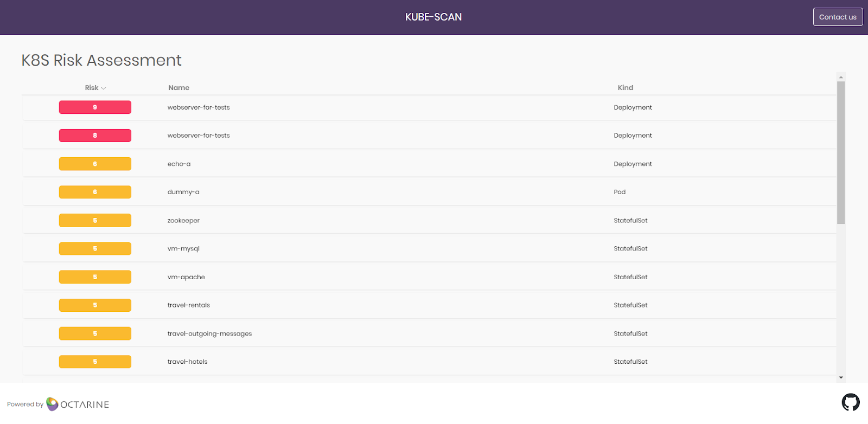
Task: Click the risk 5 badge for travel-outgoing-messages
Action: click(x=95, y=333)
